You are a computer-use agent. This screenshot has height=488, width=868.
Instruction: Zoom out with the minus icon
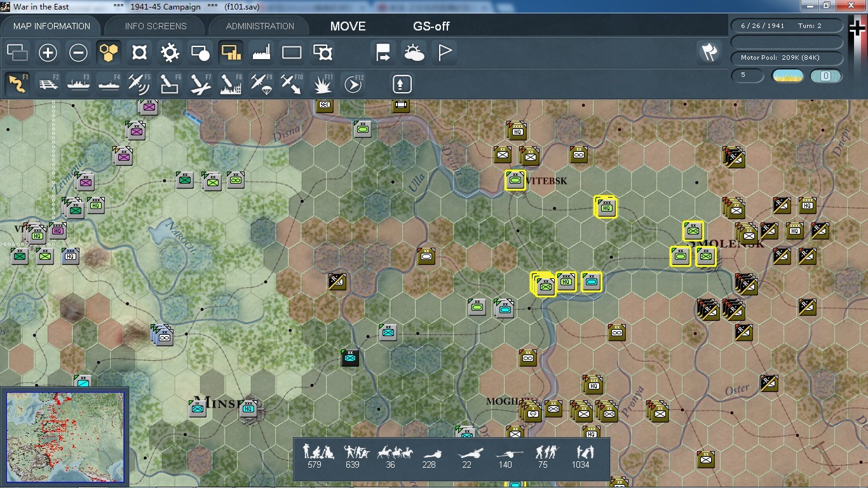(x=78, y=53)
